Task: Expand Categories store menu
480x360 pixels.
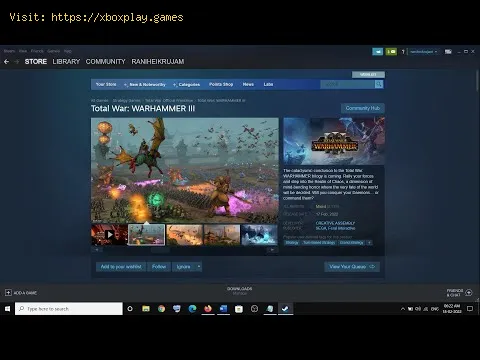Action: tap(187, 85)
